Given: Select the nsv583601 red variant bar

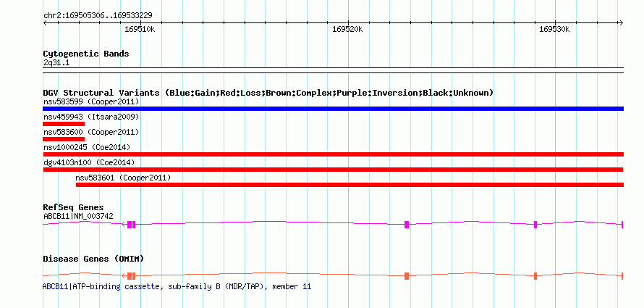Looking at the screenshot, I should tap(350, 185).
